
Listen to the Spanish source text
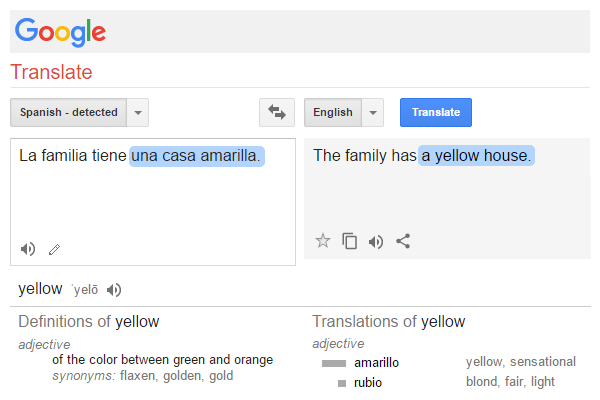pos(28,248)
